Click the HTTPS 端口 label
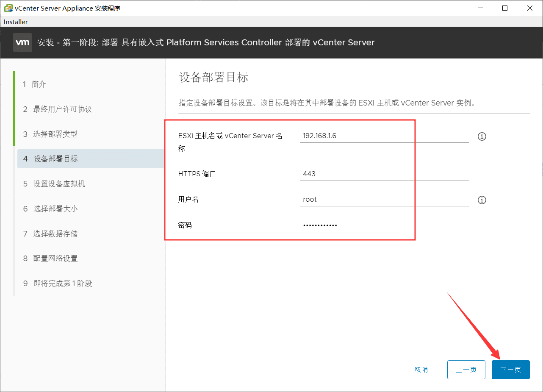Image resolution: width=543 pixels, height=392 pixels. [197, 174]
